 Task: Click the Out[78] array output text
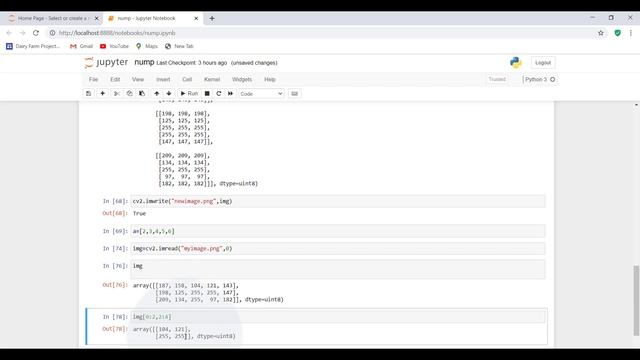(184, 333)
